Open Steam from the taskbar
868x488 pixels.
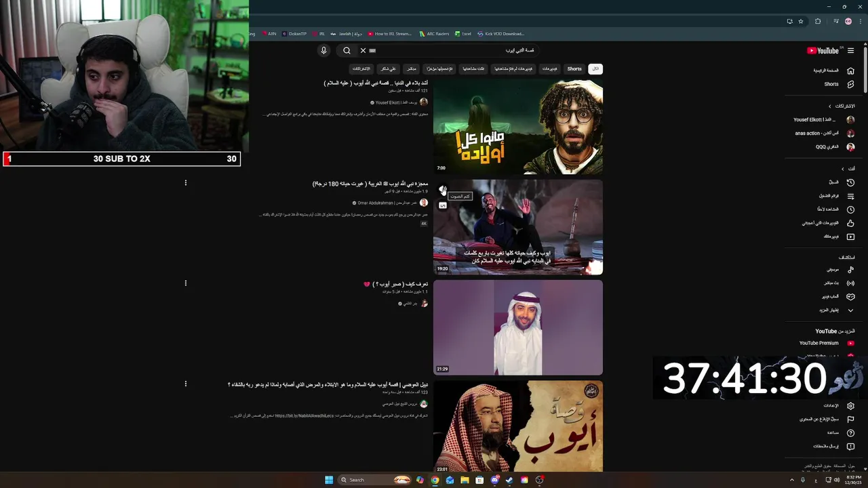tap(509, 480)
